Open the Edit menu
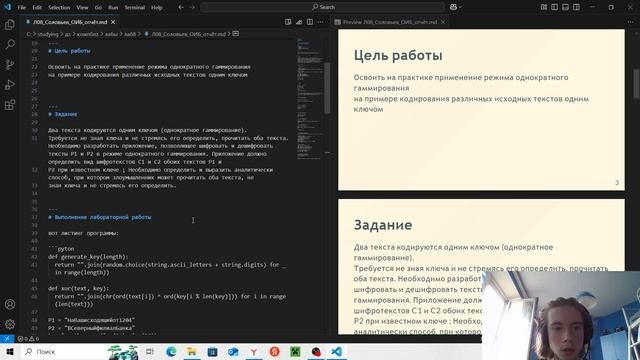 (x=37, y=7)
